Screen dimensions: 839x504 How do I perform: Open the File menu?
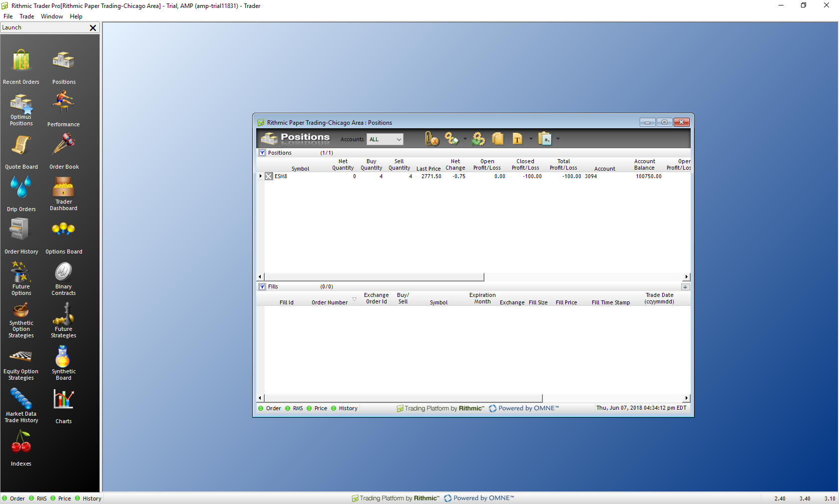[x=8, y=16]
